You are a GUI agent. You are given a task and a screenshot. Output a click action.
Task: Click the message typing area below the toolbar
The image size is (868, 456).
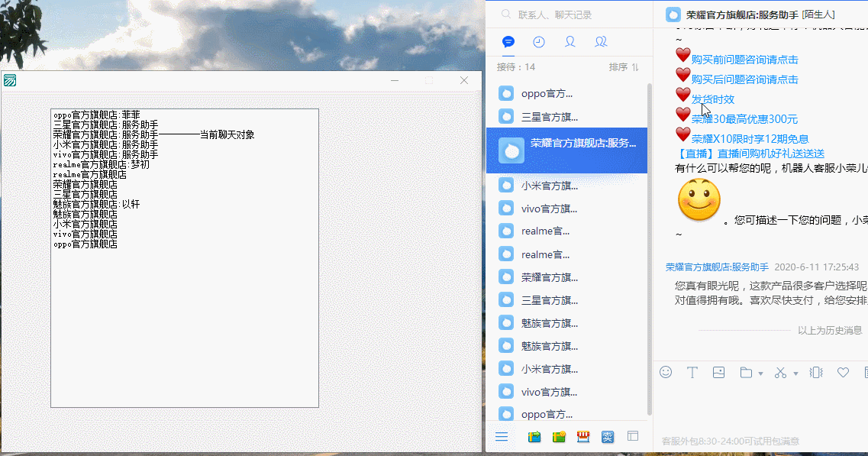tap(761, 407)
